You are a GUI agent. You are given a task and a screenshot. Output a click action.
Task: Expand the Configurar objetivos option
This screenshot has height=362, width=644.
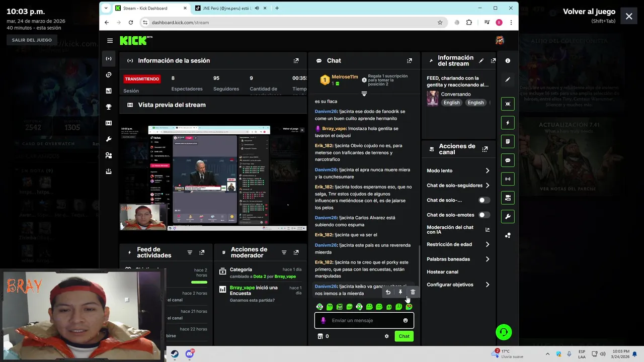pos(458,285)
